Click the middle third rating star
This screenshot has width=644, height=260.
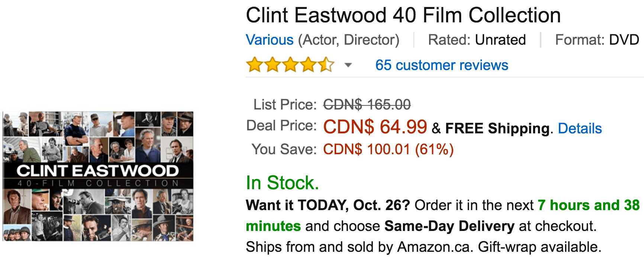point(290,65)
